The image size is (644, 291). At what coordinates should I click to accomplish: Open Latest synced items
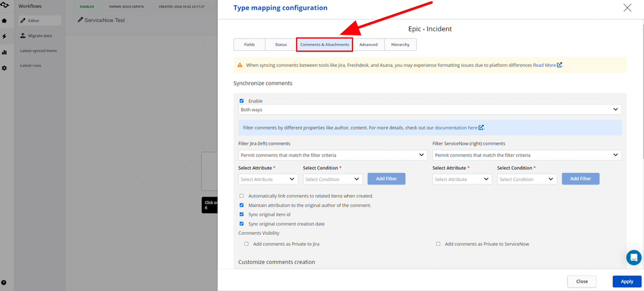pos(39,50)
